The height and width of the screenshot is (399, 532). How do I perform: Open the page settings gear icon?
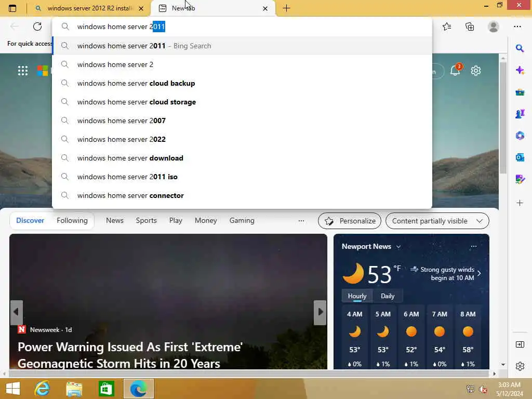click(476, 71)
